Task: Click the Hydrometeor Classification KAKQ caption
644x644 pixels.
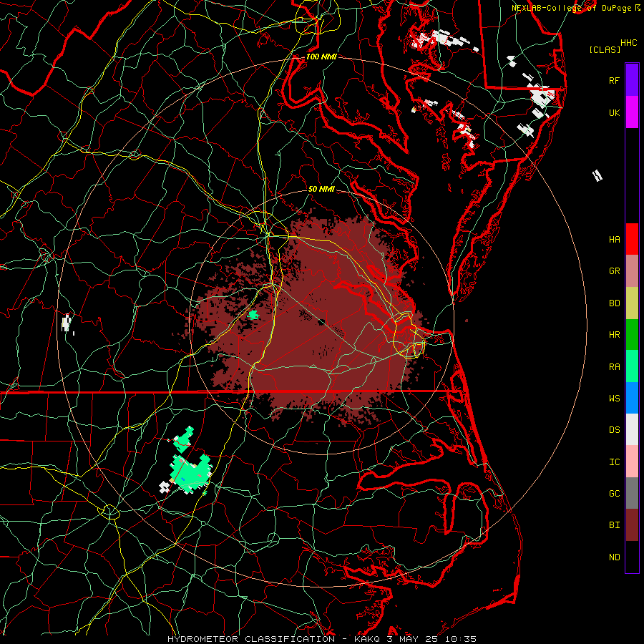Action: click(x=321, y=639)
